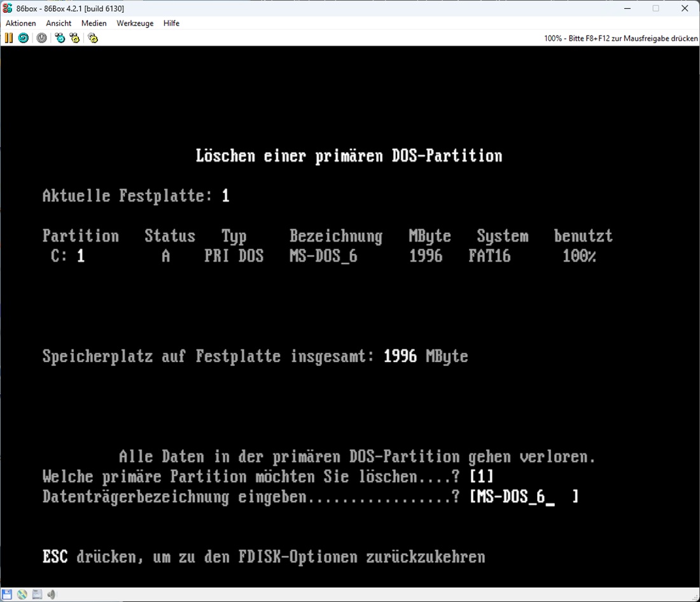Close the 86Box window

[x=685, y=8]
